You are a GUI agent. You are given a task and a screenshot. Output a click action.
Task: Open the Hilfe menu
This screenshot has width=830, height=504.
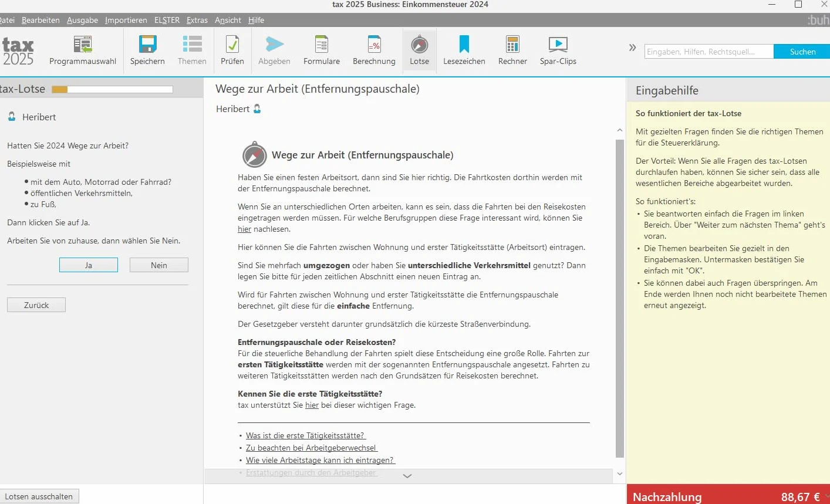pos(256,20)
